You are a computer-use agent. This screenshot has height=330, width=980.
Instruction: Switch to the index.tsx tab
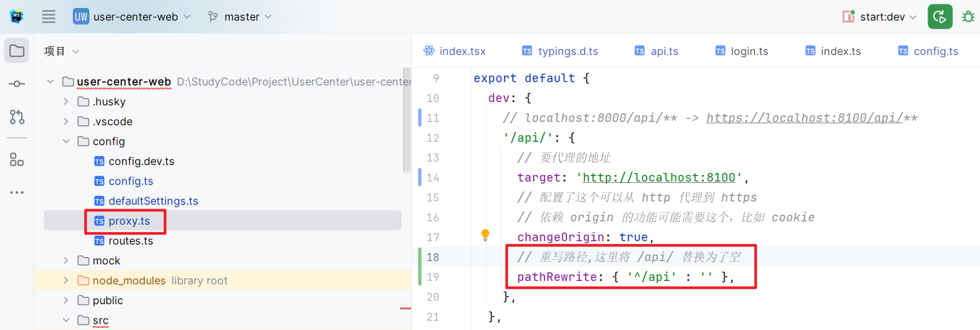pos(454,51)
